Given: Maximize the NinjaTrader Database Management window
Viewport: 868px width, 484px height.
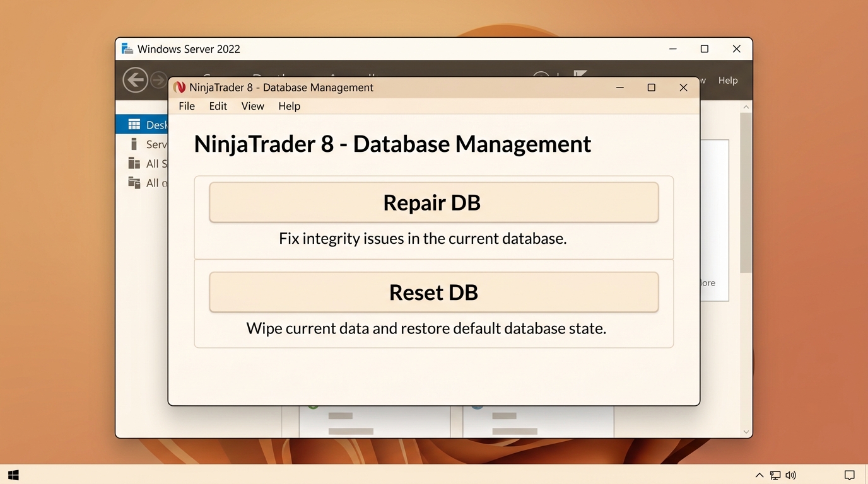Looking at the screenshot, I should point(652,88).
